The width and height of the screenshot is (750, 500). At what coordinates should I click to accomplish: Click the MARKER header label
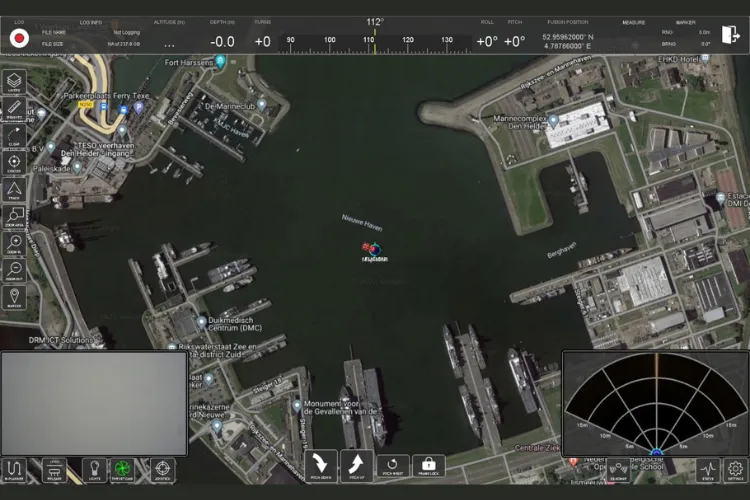click(x=685, y=22)
